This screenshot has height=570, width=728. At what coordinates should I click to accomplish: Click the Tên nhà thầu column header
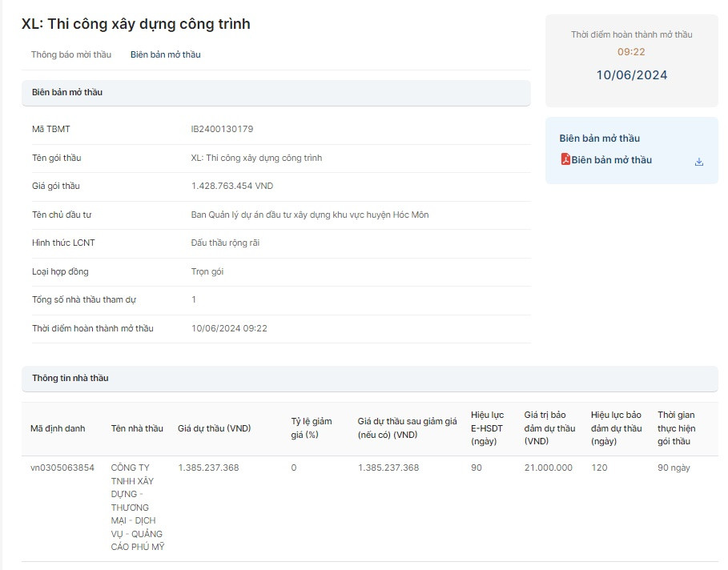(137, 428)
